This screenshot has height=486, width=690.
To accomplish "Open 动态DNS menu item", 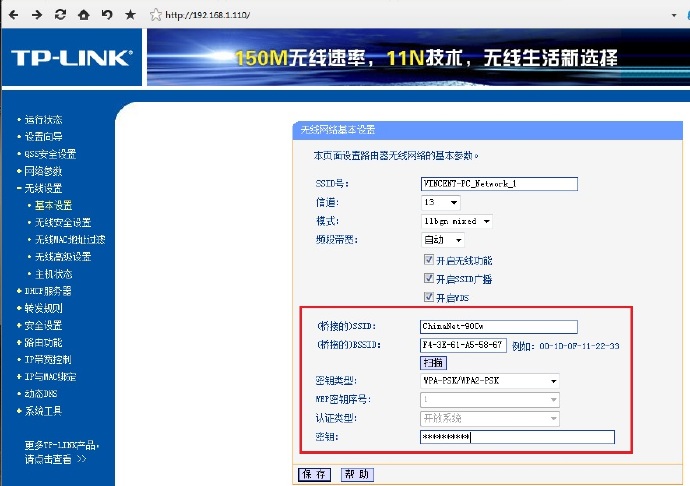I will pyautogui.click(x=40, y=394).
